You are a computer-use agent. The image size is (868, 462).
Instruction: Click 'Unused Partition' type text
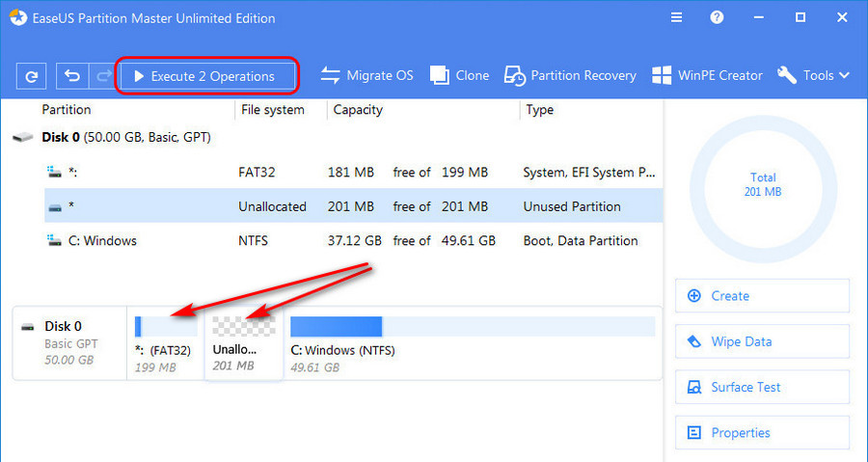coord(572,206)
